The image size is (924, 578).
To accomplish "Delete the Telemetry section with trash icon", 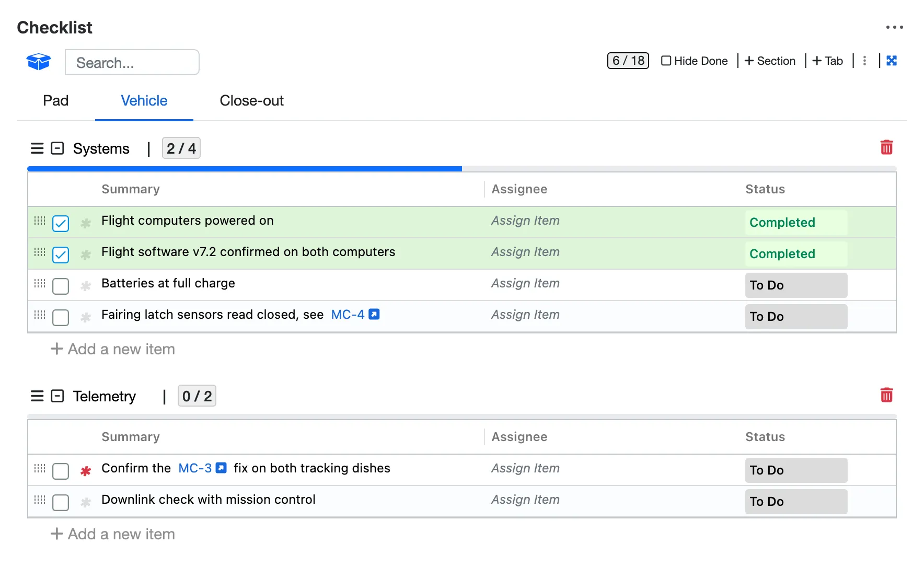I will [886, 395].
